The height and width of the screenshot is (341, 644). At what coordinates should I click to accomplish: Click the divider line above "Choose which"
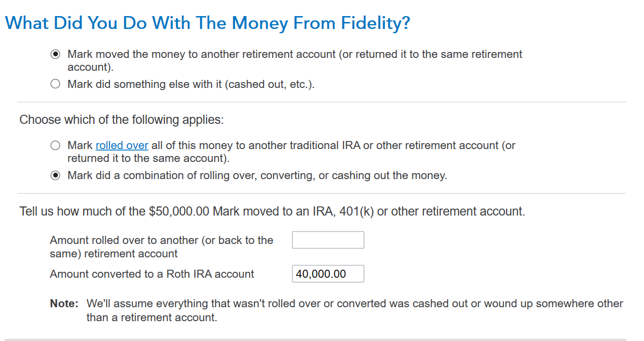[321, 102]
